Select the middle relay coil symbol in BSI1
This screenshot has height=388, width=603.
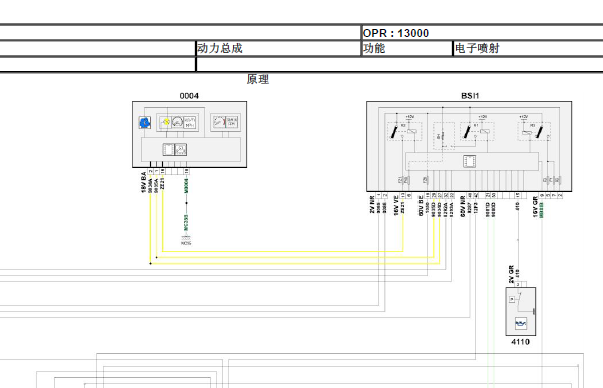tap(485, 132)
